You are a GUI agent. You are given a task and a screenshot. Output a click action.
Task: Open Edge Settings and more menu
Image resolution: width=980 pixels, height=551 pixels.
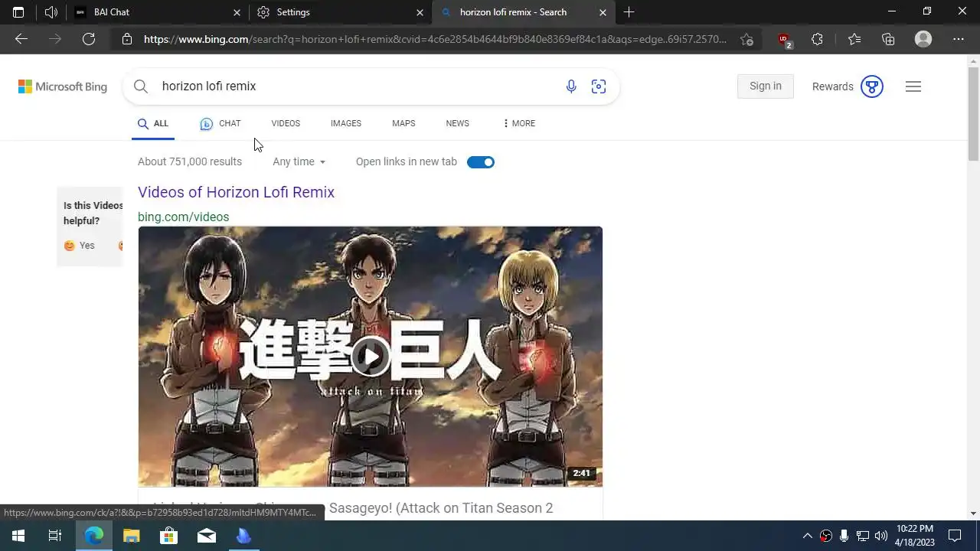click(x=959, y=39)
